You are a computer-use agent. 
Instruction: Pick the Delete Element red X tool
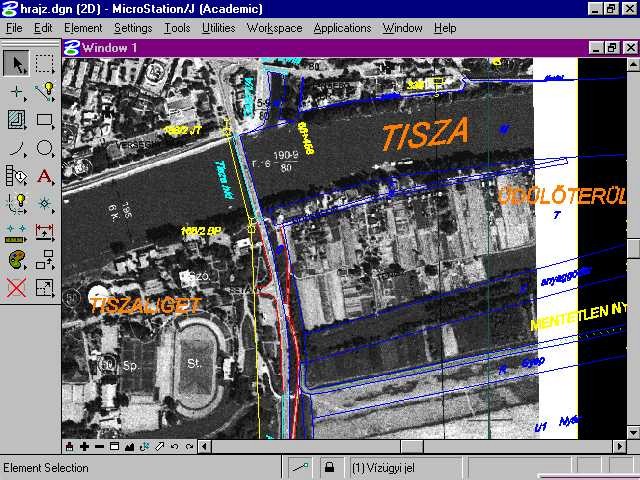coord(16,288)
